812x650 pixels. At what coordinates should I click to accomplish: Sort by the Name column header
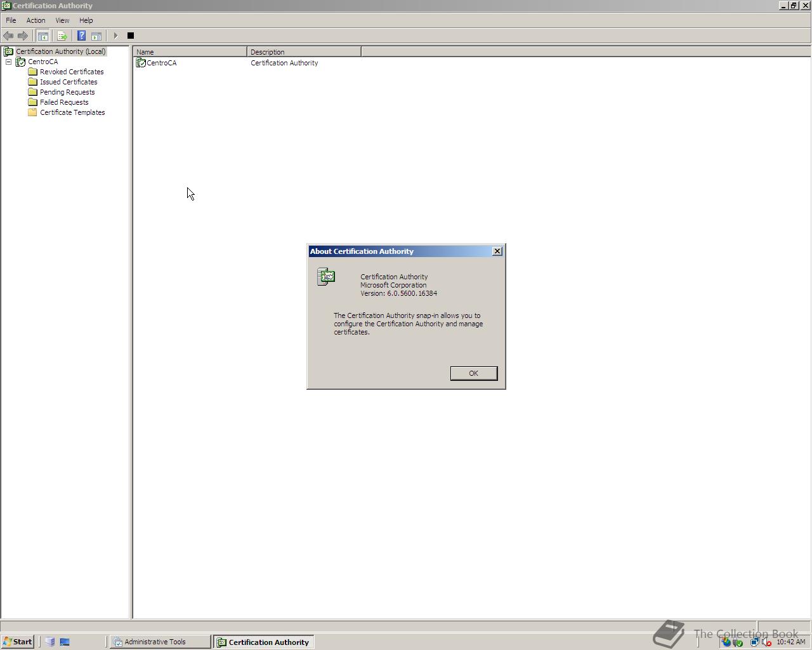point(190,52)
